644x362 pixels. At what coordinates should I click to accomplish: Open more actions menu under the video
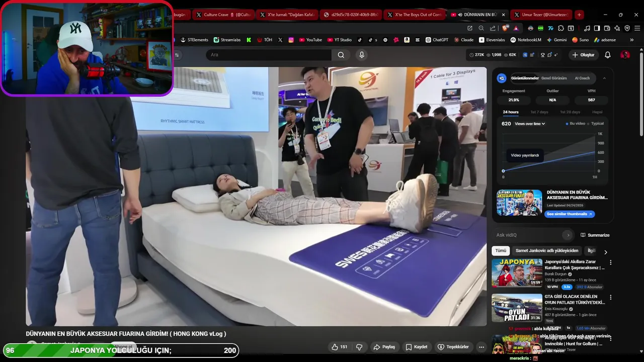(x=481, y=347)
